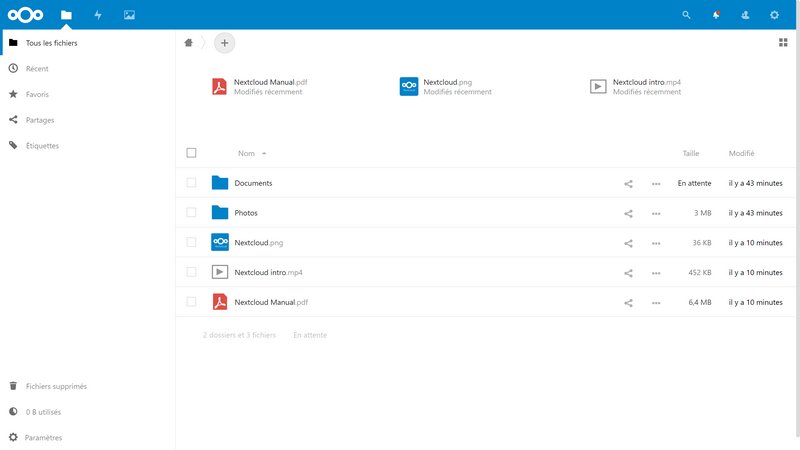800x450 pixels.
Task: Check the Photos folder checkbox
Action: [191, 213]
